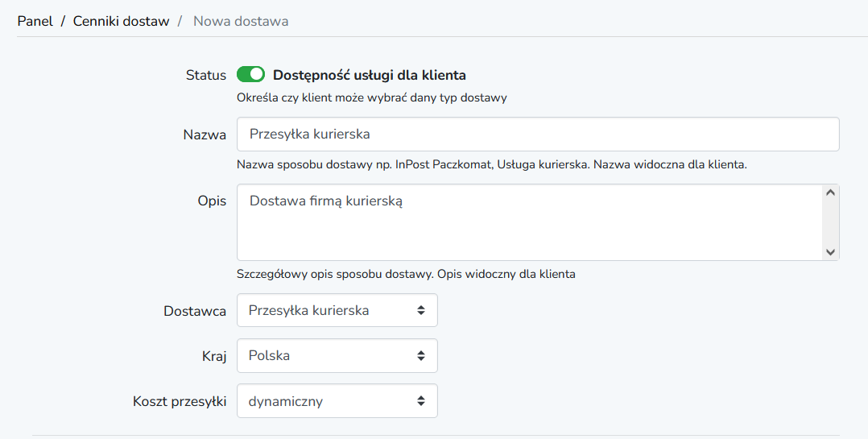Focus the Nazwa text field

(538, 134)
